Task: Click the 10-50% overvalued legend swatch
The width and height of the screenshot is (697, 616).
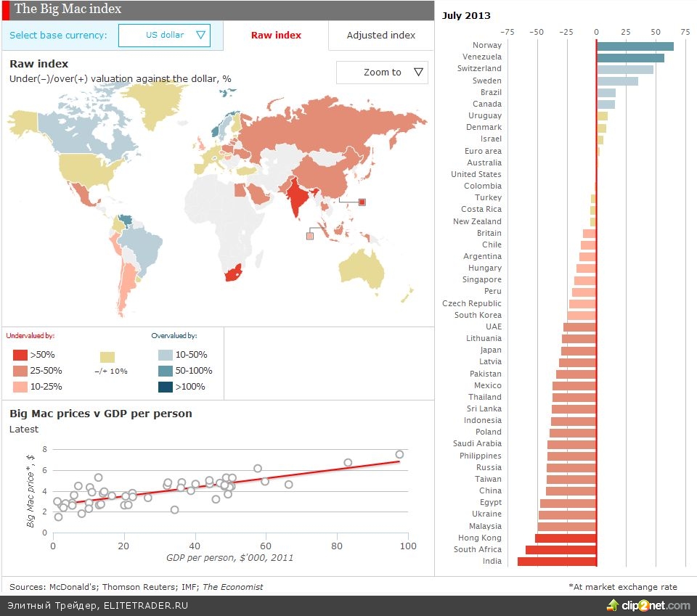Action: point(166,355)
